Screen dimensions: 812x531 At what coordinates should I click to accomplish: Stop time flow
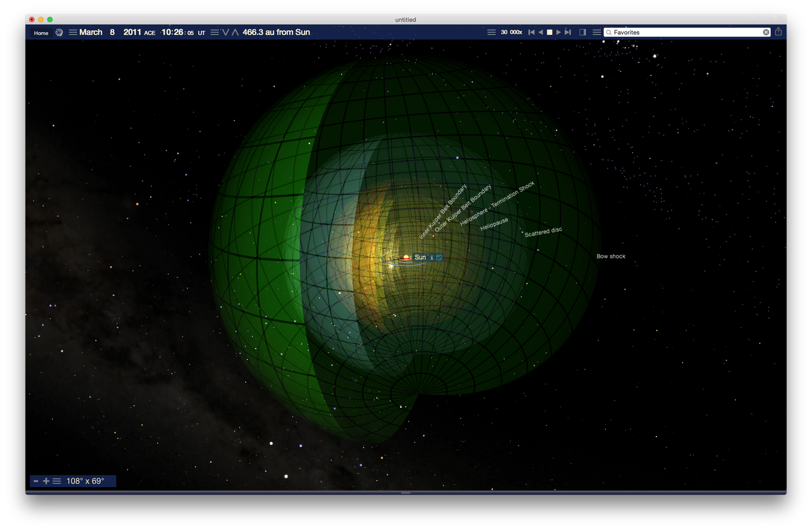[x=550, y=33]
